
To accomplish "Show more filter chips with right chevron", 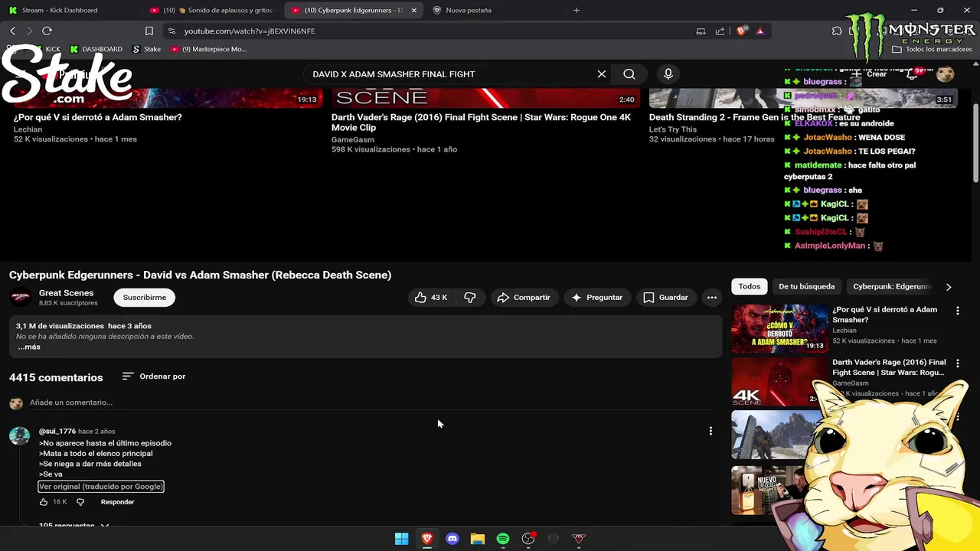I will [x=949, y=287].
